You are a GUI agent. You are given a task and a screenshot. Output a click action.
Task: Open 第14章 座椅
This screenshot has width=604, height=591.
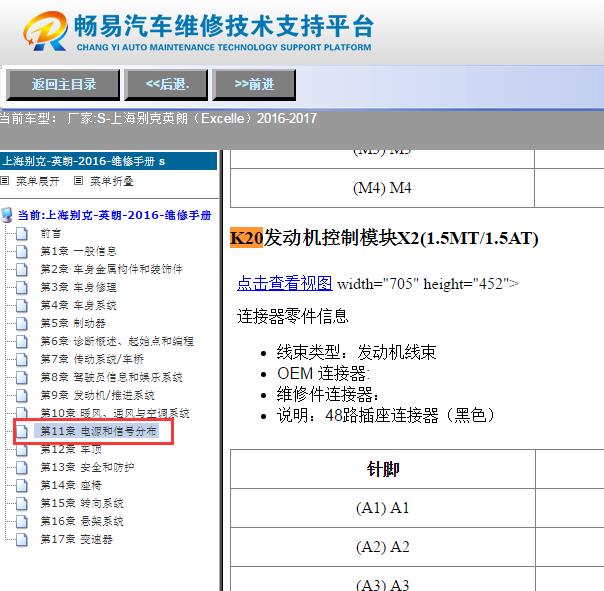[71, 485]
